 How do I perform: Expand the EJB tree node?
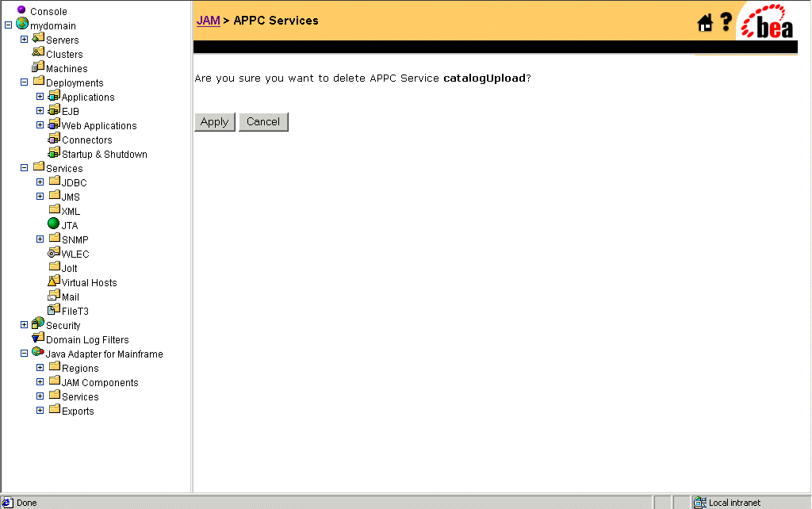[x=40, y=110]
